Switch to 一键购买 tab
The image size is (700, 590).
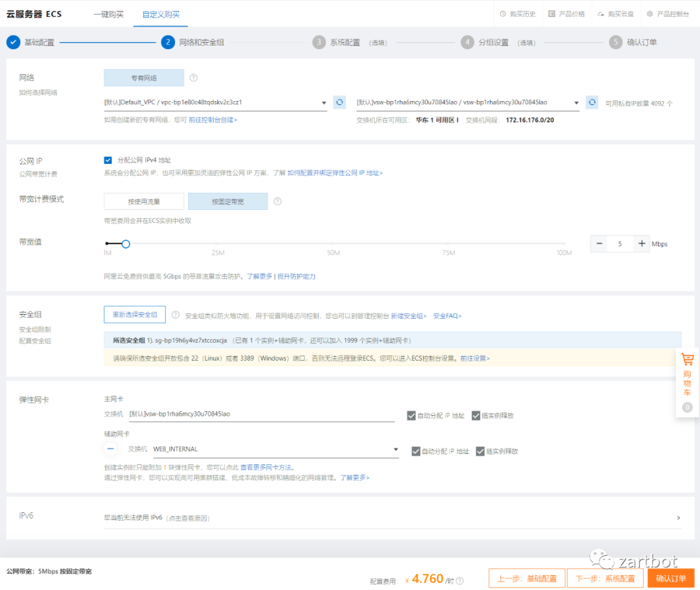(108, 14)
